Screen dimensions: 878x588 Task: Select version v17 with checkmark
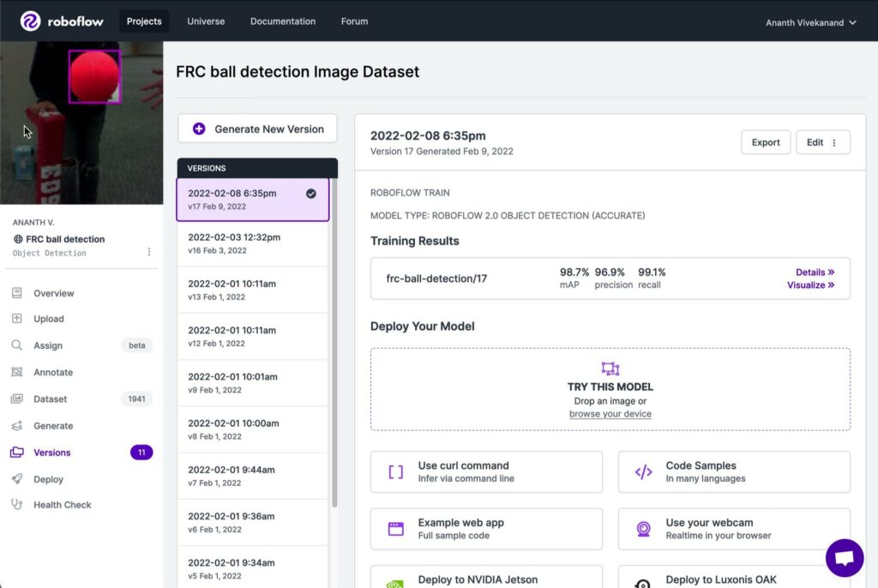click(253, 199)
